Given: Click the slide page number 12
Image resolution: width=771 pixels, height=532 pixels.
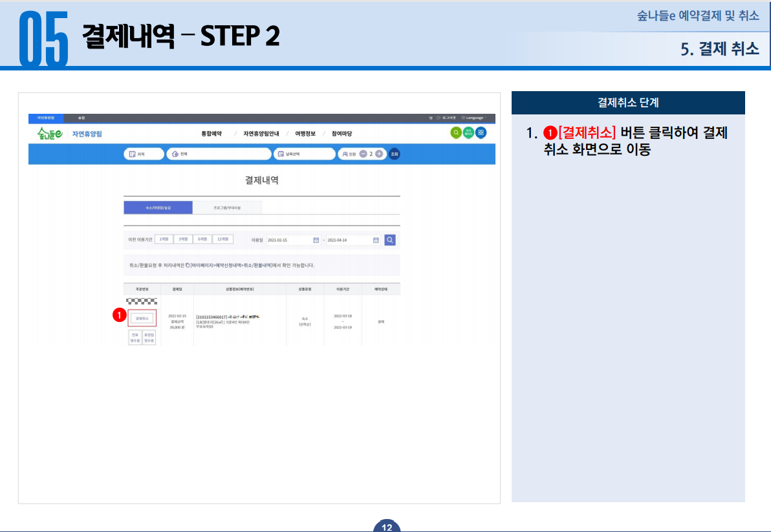Looking at the screenshot, I should click(x=387, y=527).
